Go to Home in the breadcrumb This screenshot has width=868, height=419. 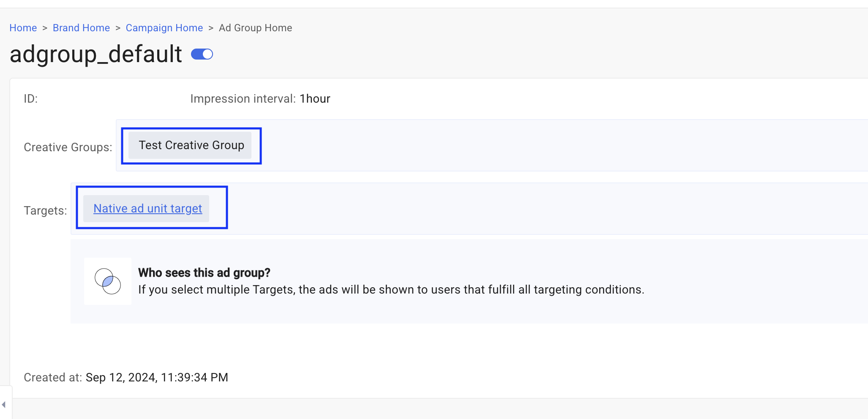[x=23, y=28]
